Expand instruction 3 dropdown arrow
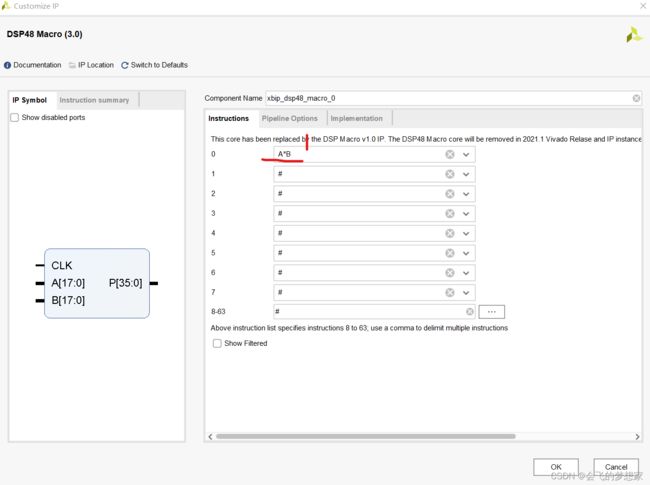 pyautogui.click(x=466, y=214)
